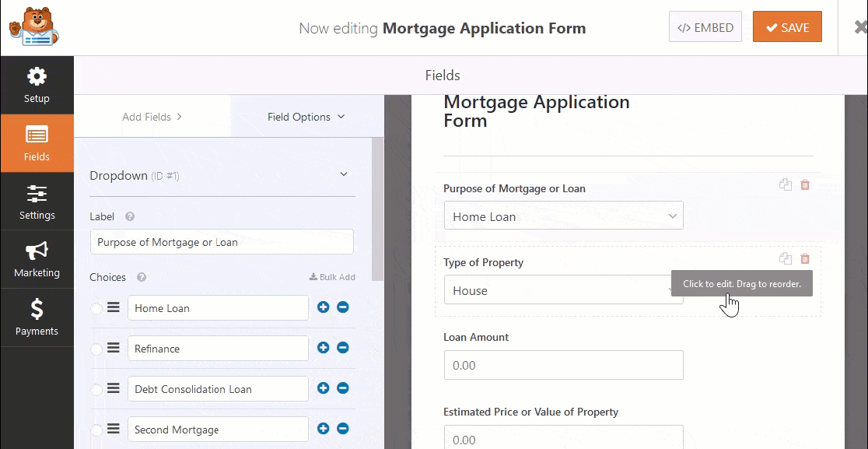This screenshot has height=449, width=868.
Task: Click the Save button
Action: click(787, 27)
